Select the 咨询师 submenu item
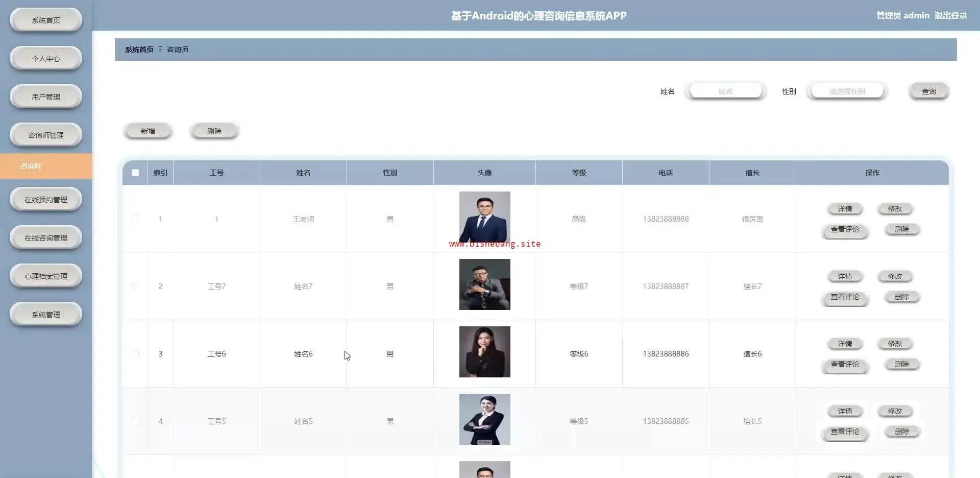This screenshot has height=478, width=980. (46, 166)
